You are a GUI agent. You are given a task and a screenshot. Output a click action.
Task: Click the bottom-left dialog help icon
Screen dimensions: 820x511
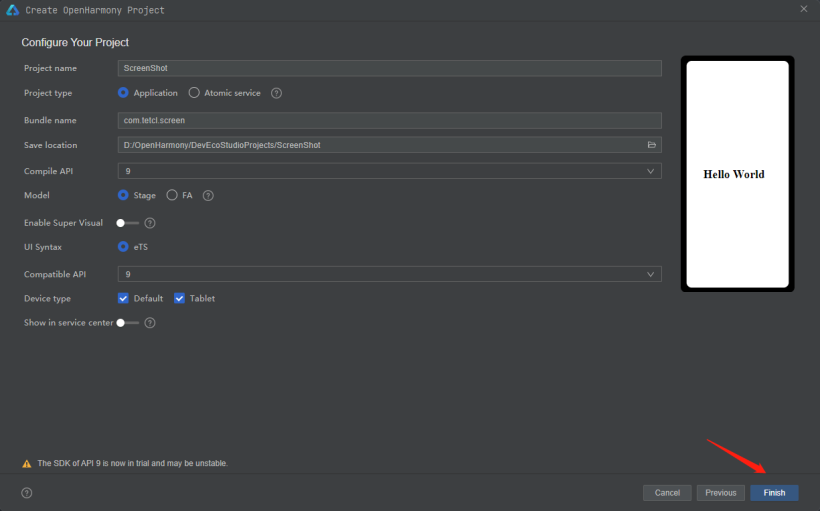(x=27, y=493)
